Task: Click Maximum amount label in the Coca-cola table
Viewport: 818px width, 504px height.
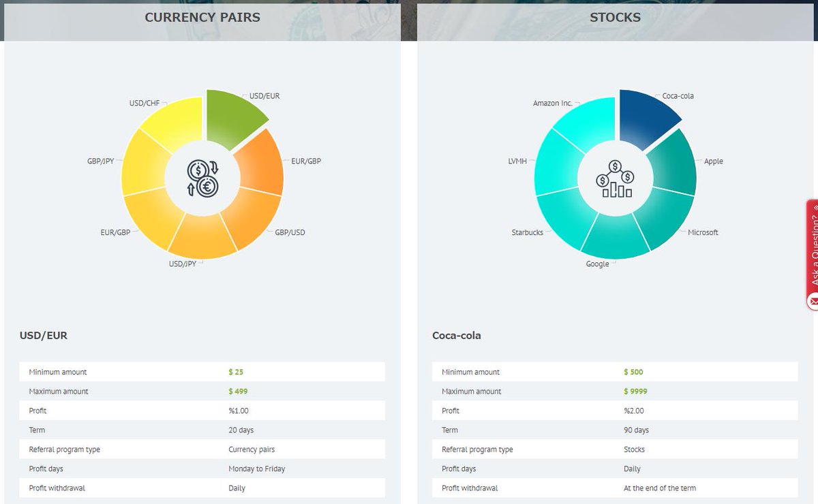Action: 472,392
